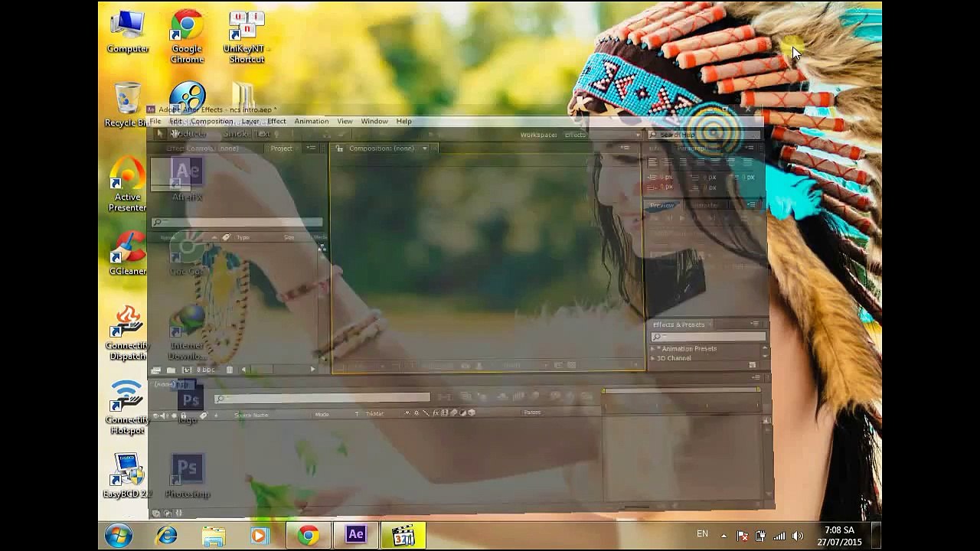Open the Paragraph panel options menu
This screenshot has height=551, width=980.
(x=751, y=148)
